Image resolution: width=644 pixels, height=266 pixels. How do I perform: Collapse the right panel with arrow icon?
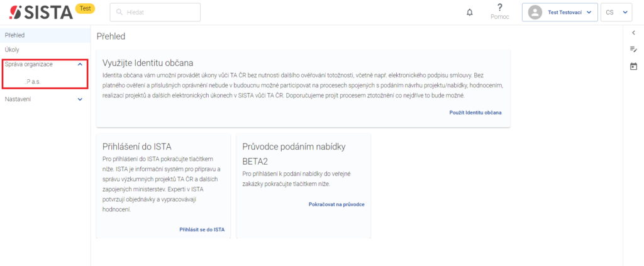pos(634,33)
